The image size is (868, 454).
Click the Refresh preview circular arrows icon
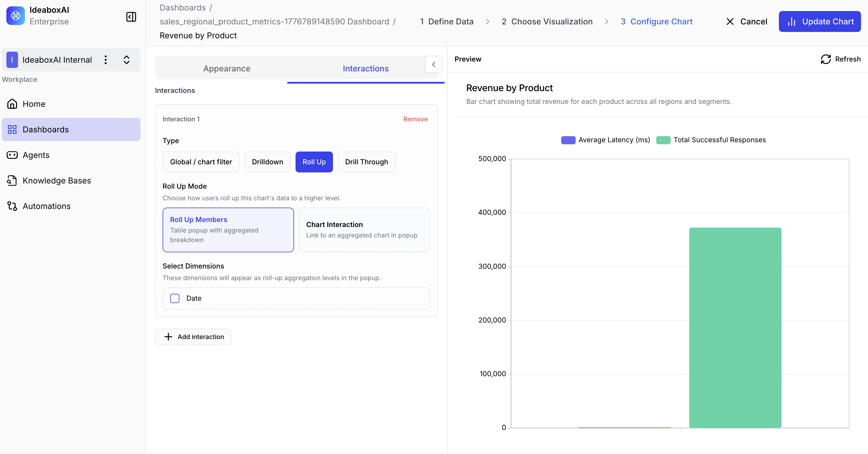coord(826,59)
